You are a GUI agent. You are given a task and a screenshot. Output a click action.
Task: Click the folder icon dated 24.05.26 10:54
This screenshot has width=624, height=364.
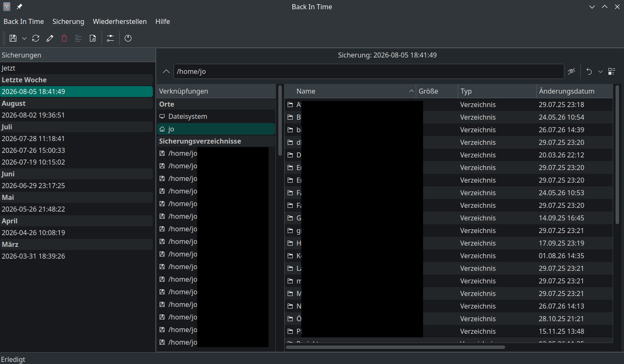coord(290,117)
